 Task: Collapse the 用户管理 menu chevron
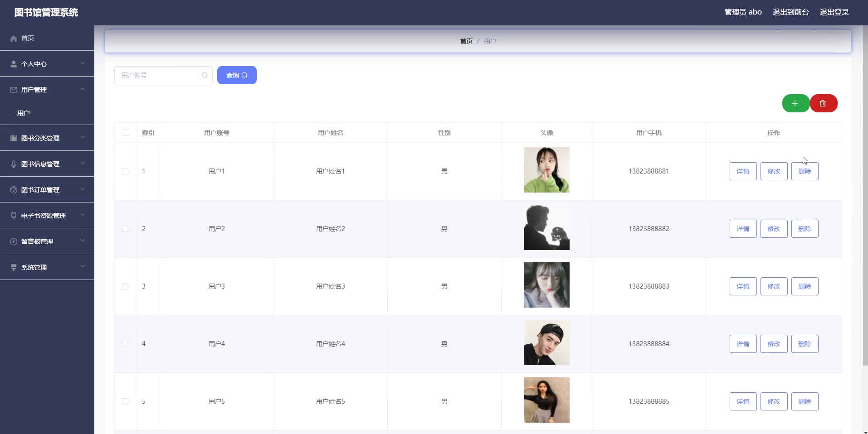point(83,89)
